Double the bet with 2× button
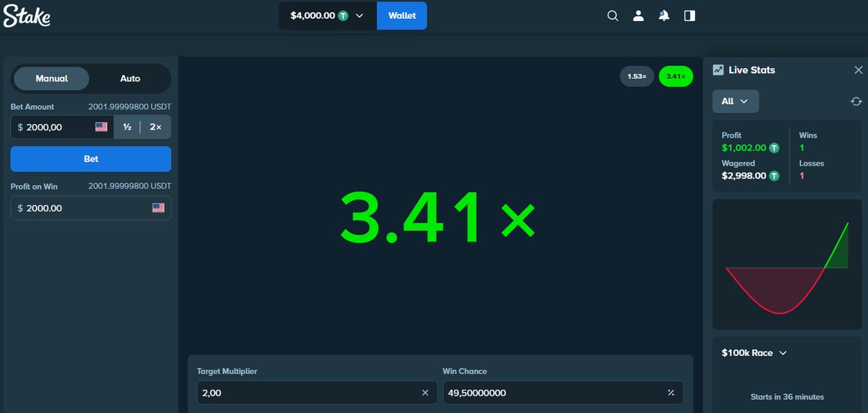The width and height of the screenshot is (868, 413). point(156,127)
